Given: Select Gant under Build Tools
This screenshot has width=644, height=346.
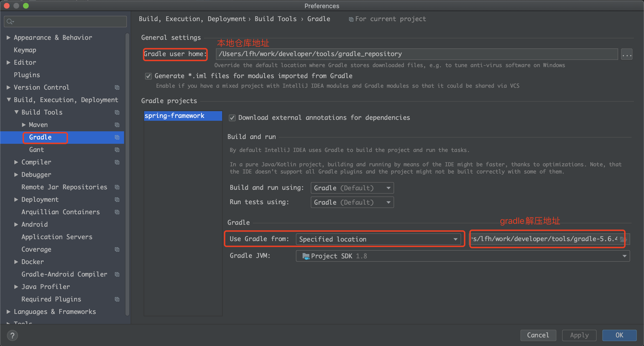Looking at the screenshot, I should pos(36,150).
